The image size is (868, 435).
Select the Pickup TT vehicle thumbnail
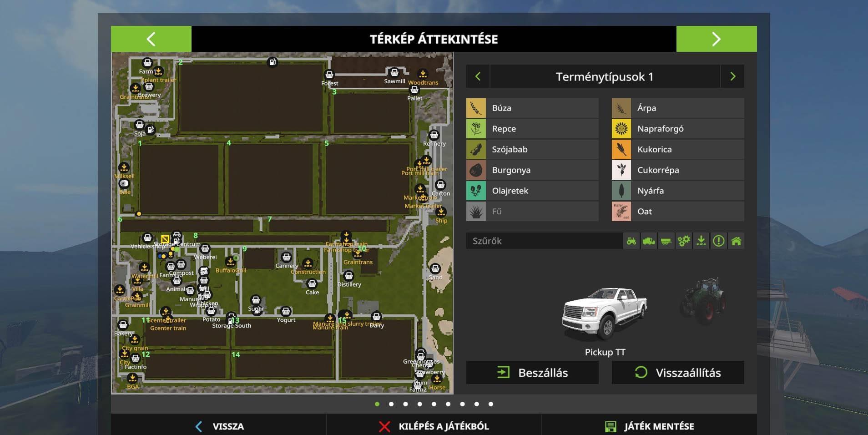point(605,314)
